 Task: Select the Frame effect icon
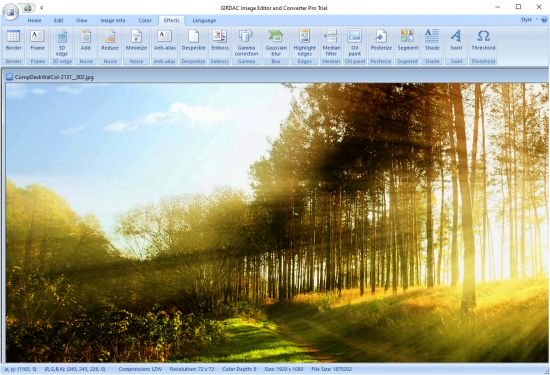pos(37,41)
